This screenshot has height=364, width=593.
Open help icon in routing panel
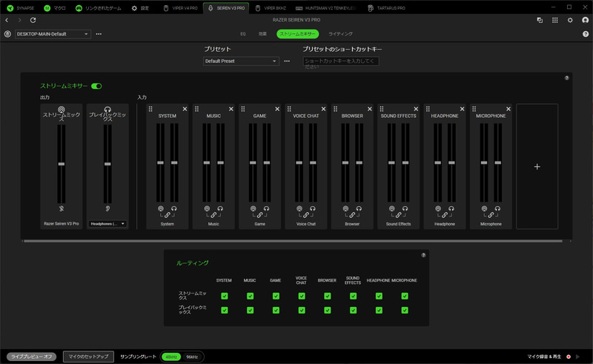pos(423,255)
